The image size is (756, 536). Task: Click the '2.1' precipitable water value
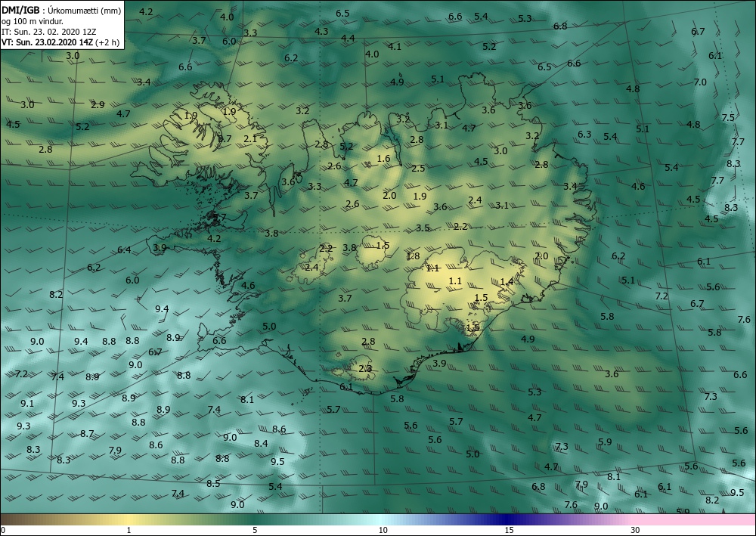click(250, 139)
